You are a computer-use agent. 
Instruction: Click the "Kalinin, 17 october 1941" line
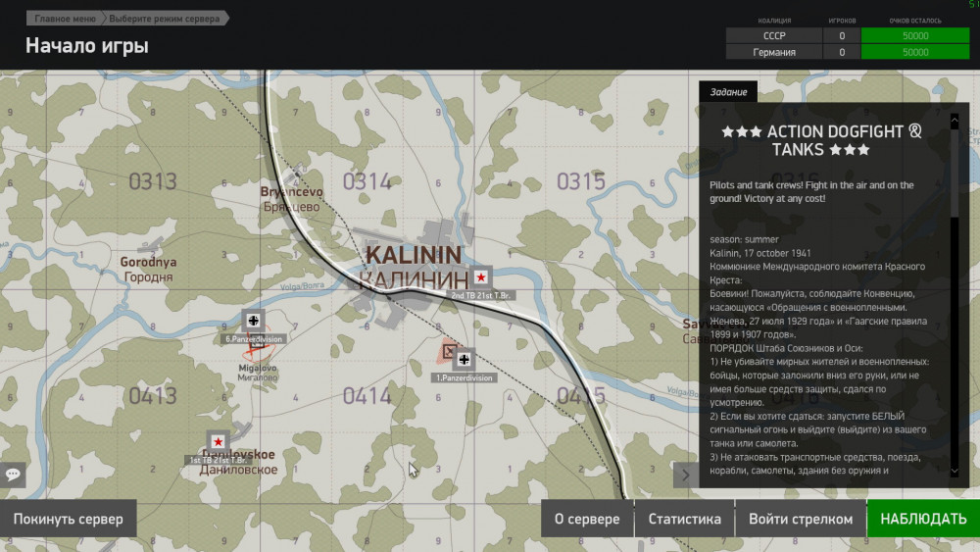760,253
